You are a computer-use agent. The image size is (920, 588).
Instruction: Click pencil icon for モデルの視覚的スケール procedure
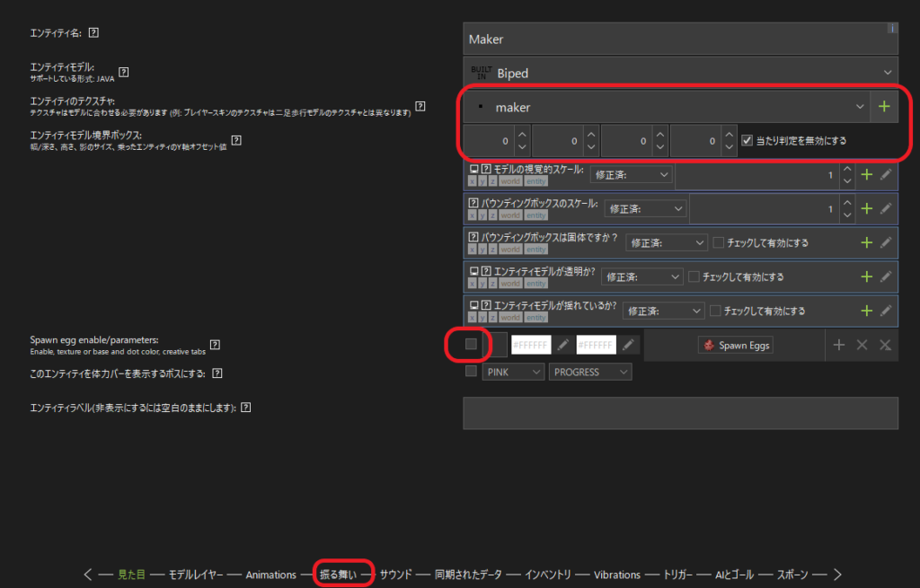pos(886,175)
